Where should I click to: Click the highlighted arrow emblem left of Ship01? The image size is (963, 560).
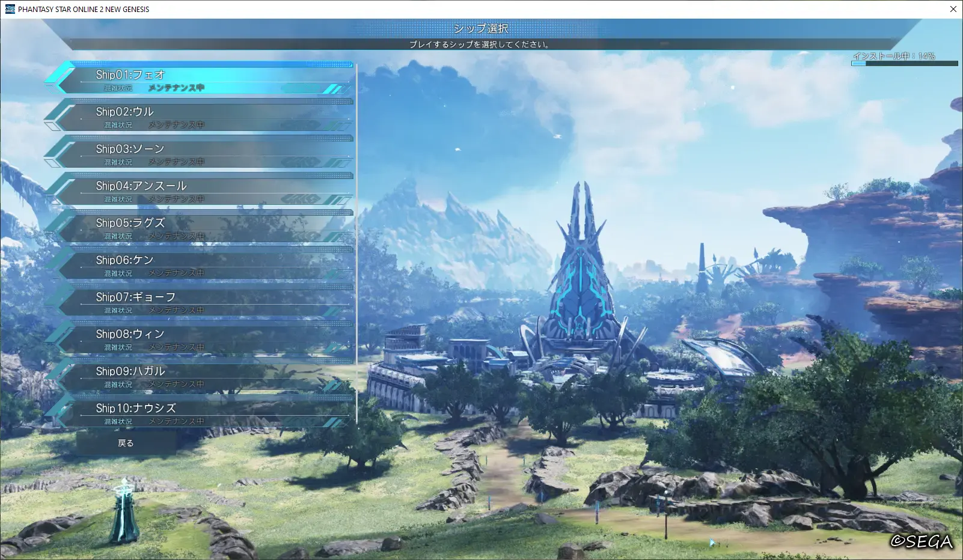click(59, 79)
